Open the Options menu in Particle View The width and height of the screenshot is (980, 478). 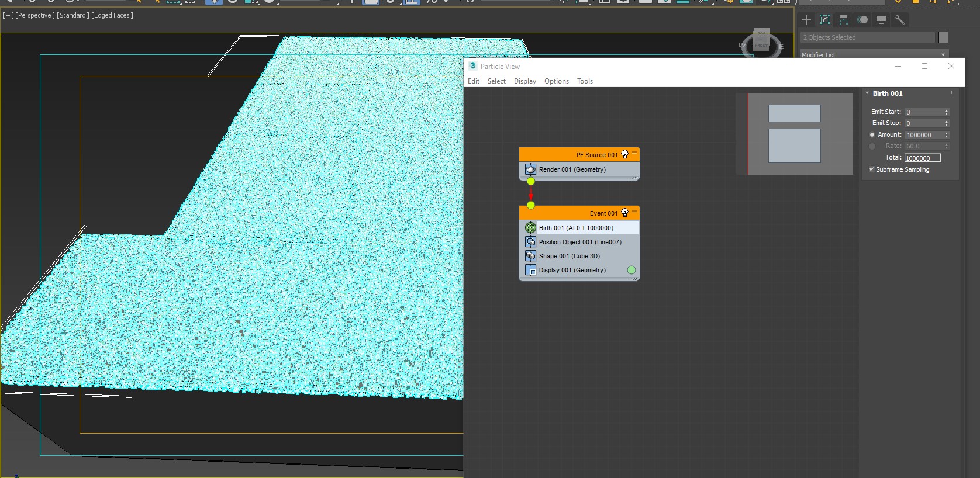[x=556, y=81]
